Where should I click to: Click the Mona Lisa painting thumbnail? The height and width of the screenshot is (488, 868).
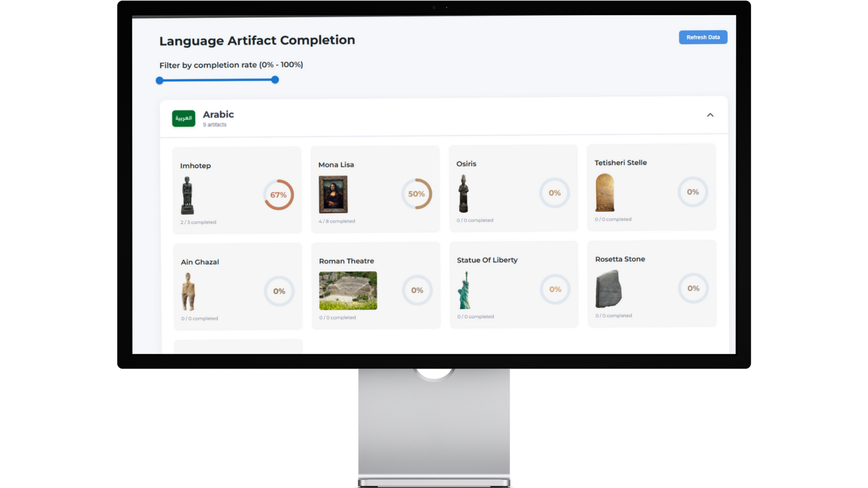333,194
